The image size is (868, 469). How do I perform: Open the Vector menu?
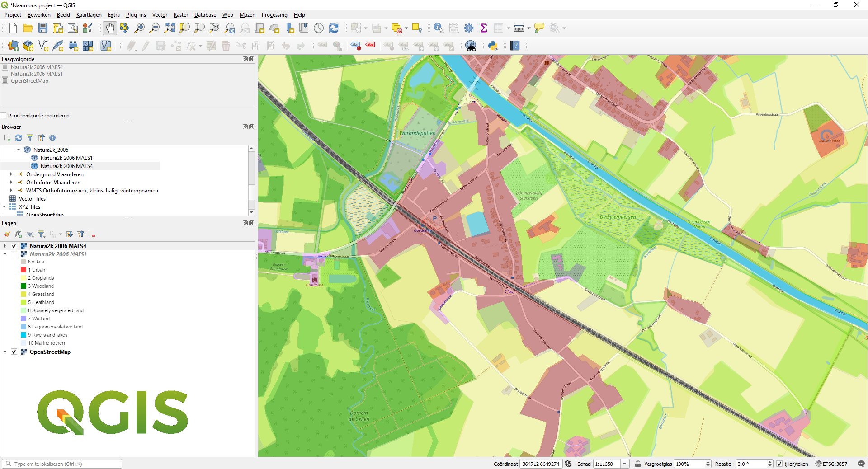160,15
